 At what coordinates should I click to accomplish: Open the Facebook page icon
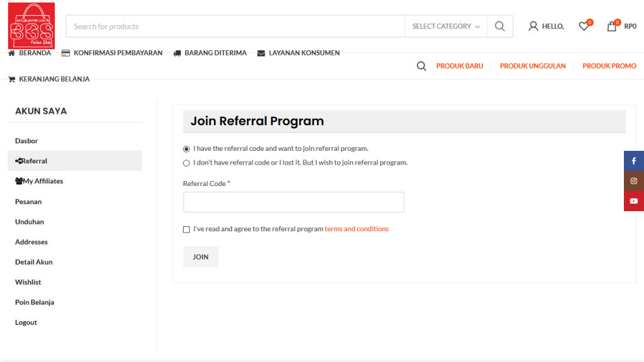633,160
